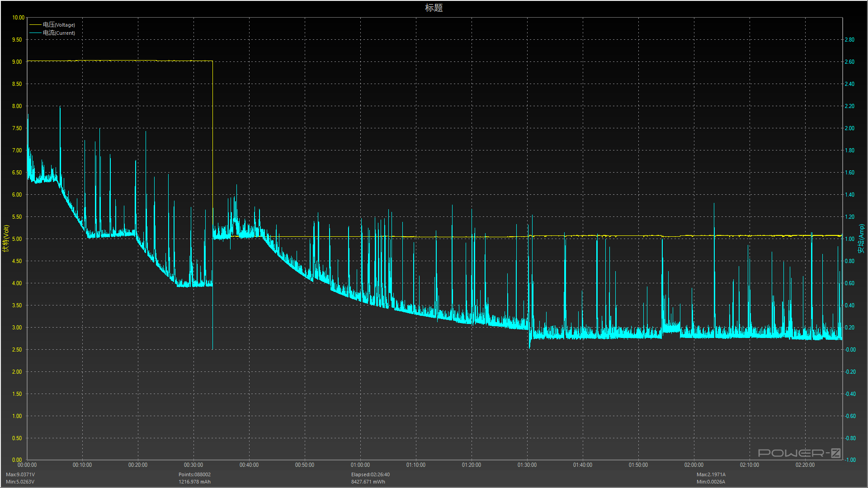This screenshot has height=488, width=868.
Task: Click the 电流(Current) legend entry
Action: pyautogui.click(x=59, y=33)
